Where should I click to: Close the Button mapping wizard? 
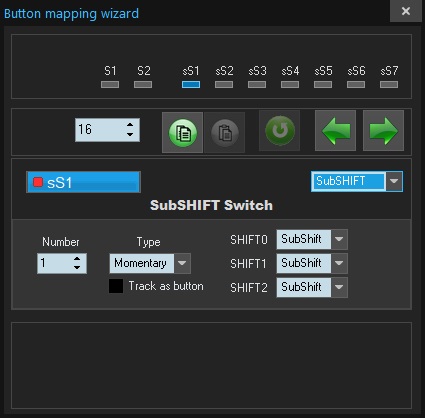coord(406,11)
